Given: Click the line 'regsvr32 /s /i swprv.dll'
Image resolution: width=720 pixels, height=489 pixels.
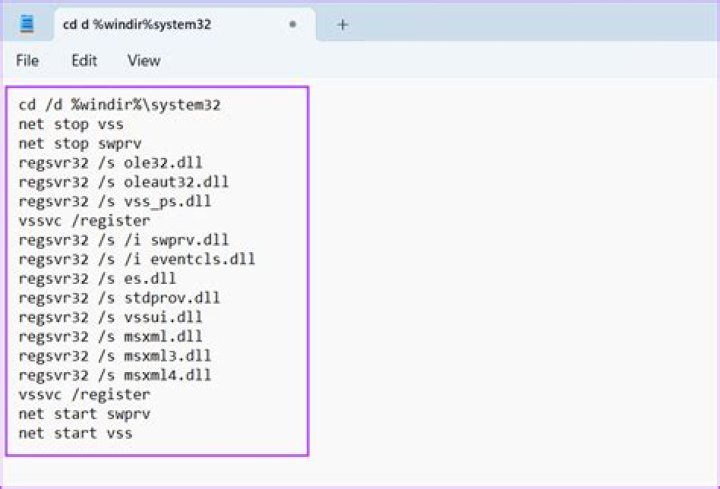Looking at the screenshot, I should (124, 240).
